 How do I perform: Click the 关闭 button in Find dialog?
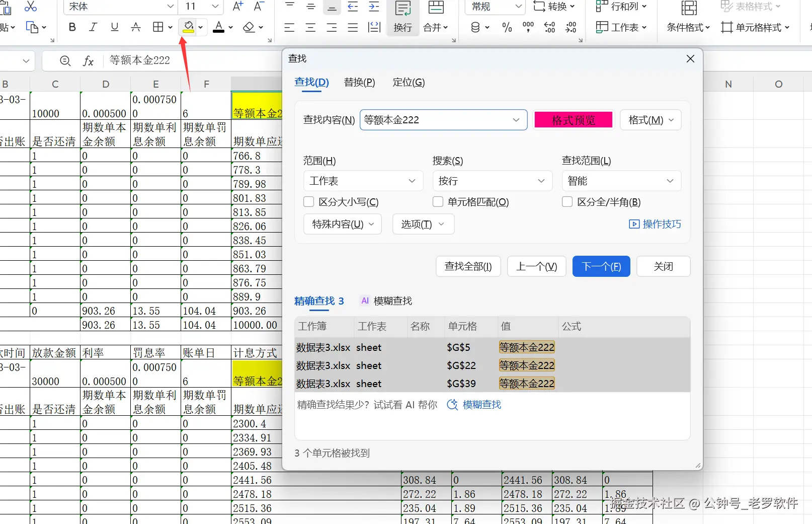pyautogui.click(x=664, y=266)
